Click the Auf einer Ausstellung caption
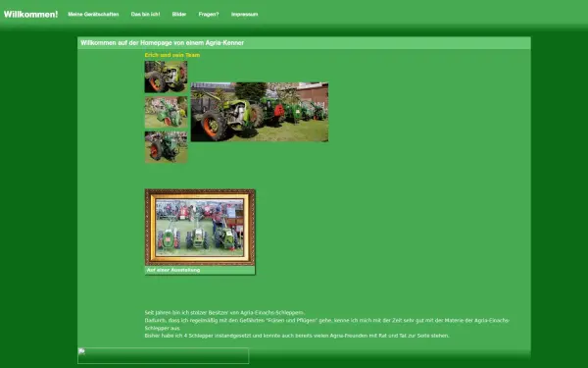Viewport: 588px width, 368px height. 173,270
